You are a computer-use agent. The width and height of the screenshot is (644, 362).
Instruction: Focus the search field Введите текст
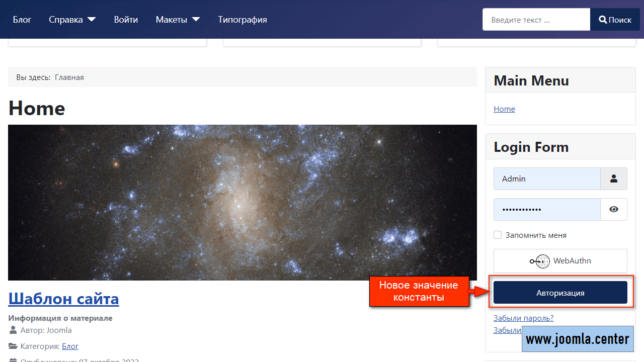[536, 20]
